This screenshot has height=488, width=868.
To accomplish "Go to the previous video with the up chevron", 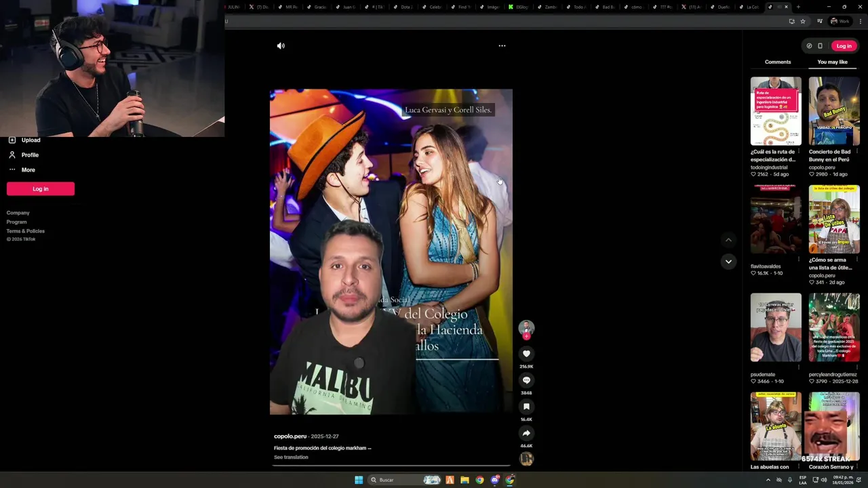I will 728,240.
